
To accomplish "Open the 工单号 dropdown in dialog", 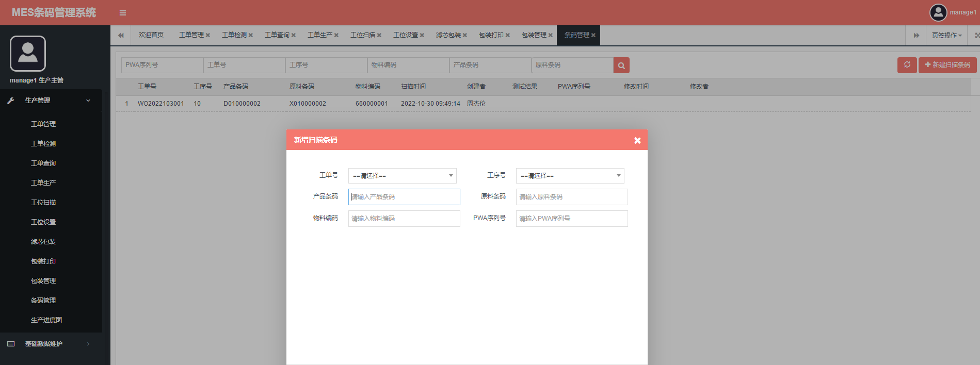I will coord(402,176).
